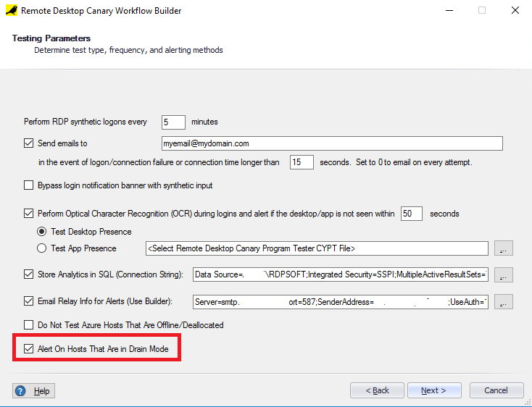
Task: Browse for Program Tester CYPT file
Action: point(504,248)
